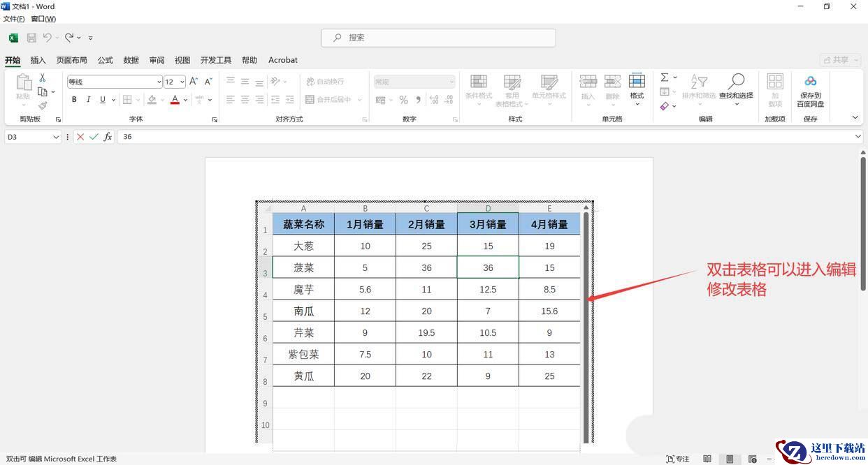Viewport: 868px width, 465px height.
Task: Switch to the 插入 (Insert) tab
Action: coord(38,60)
